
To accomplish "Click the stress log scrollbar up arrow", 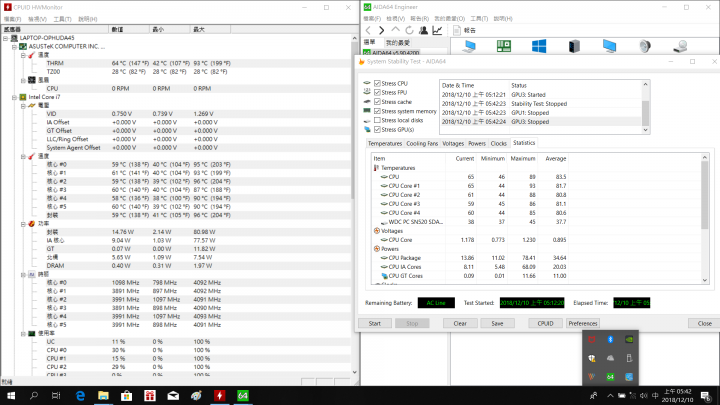I will [x=645, y=84].
